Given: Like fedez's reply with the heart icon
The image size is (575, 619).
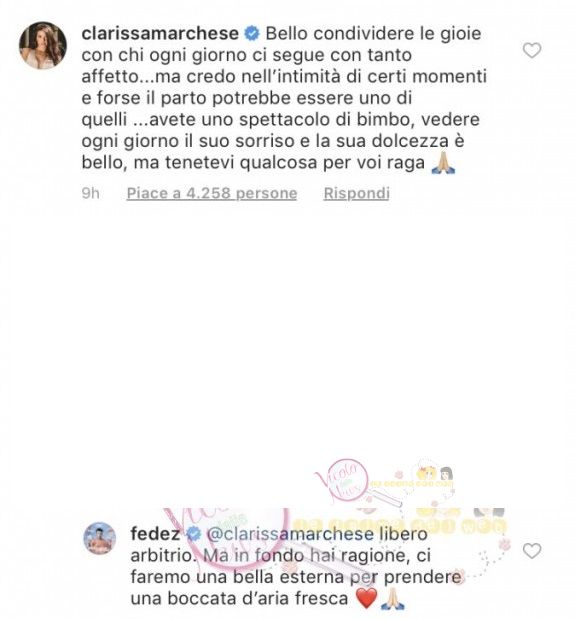Looking at the screenshot, I should [x=532, y=551].
